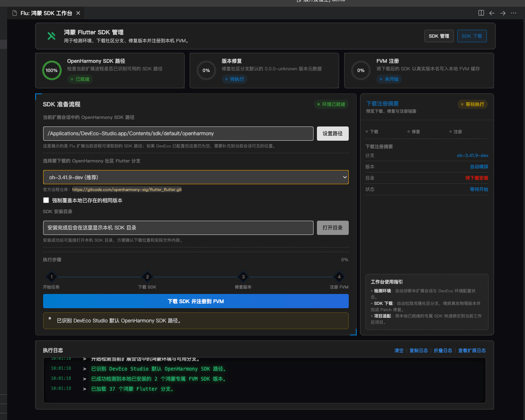525x420 pixels.
Task: Open 查看扩展日志 link
Action: click(x=472, y=350)
